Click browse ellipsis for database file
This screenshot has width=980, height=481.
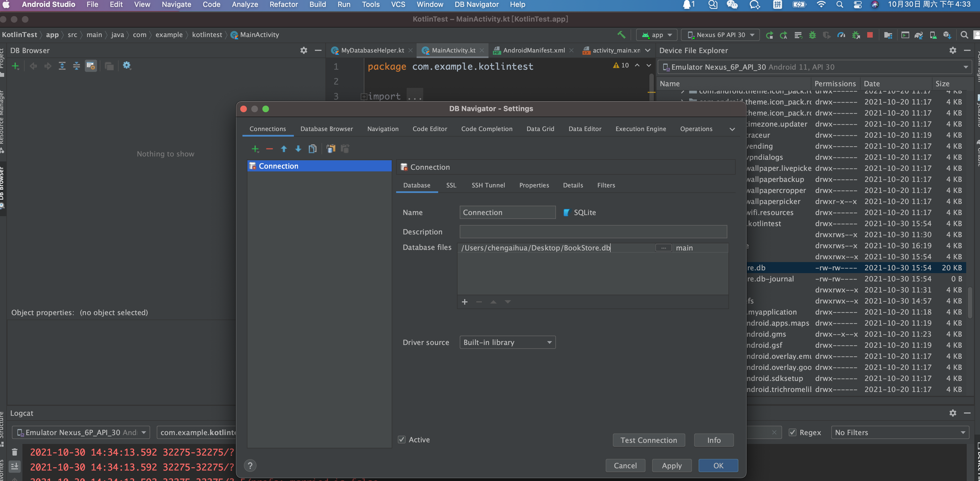663,248
